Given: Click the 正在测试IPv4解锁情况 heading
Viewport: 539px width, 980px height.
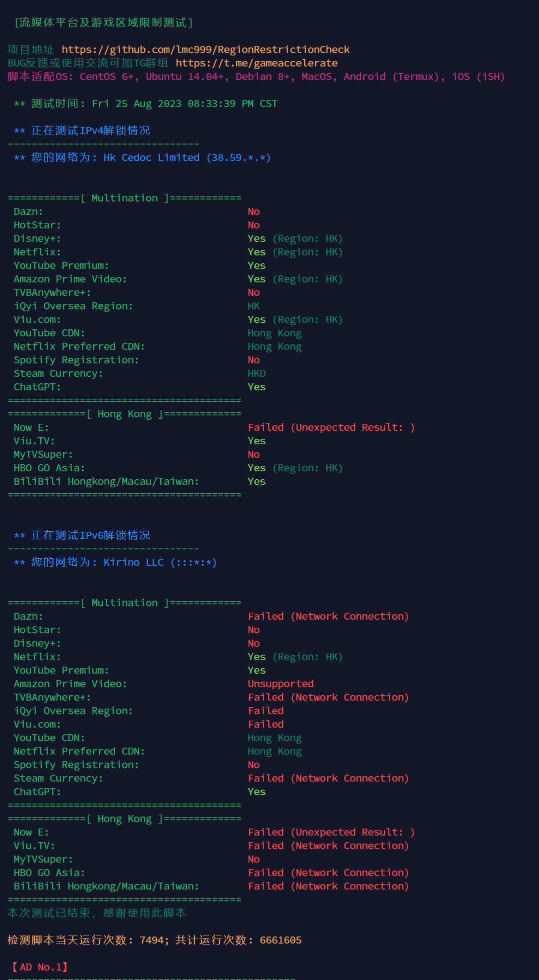Looking at the screenshot, I should coord(90,130).
